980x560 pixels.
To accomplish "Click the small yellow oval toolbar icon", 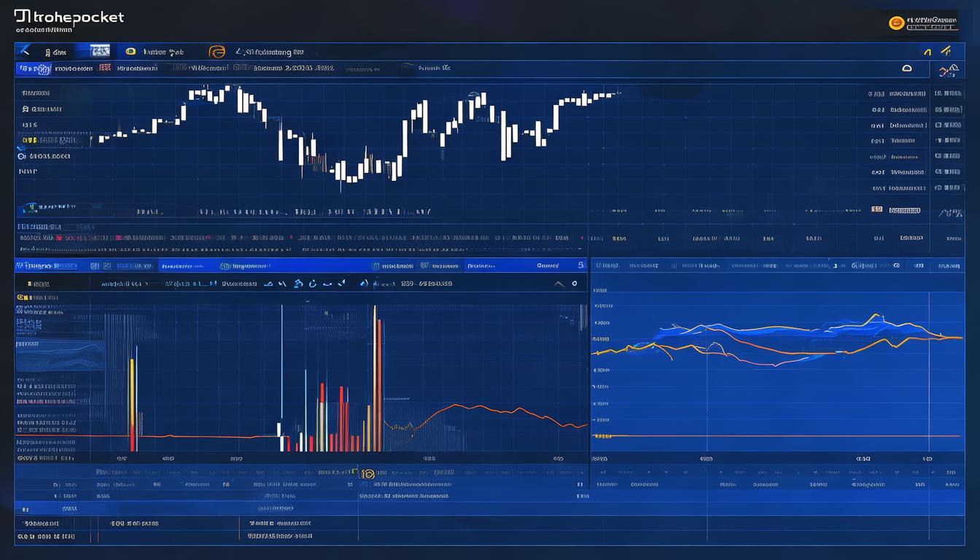I will 131,52.
